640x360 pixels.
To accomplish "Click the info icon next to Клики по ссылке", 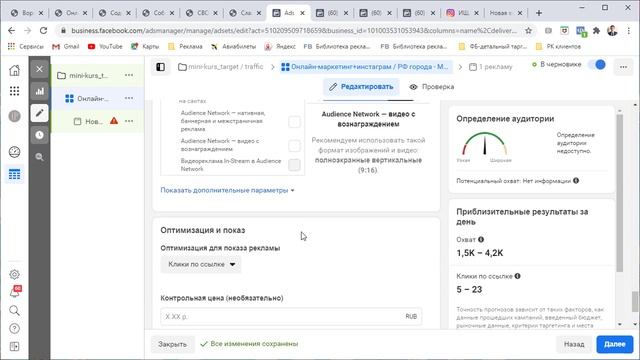I will (518, 276).
